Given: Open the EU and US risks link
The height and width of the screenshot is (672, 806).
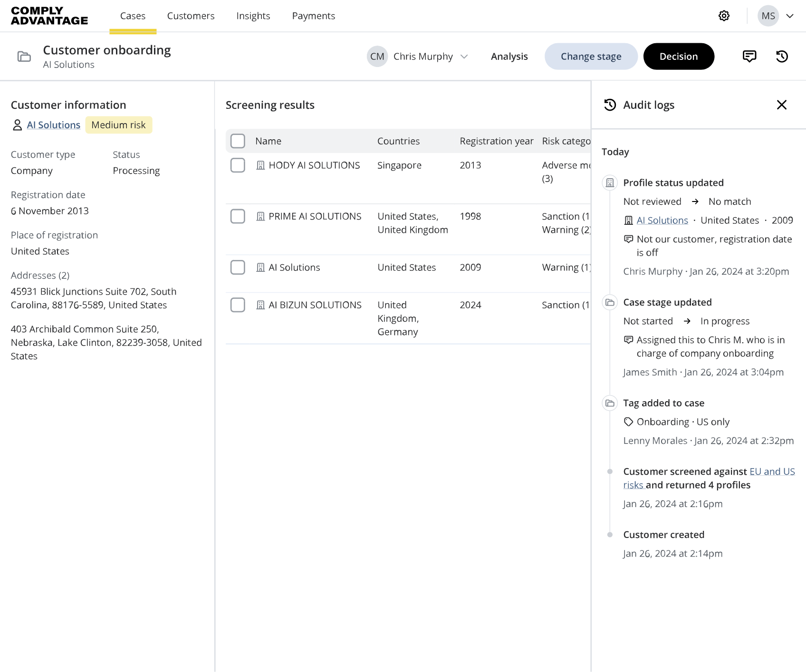Looking at the screenshot, I should coord(772,471).
